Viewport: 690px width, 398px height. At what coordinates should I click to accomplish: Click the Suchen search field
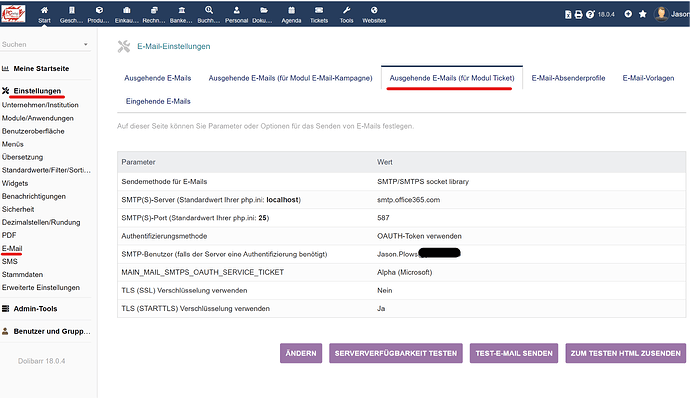pyautogui.click(x=41, y=44)
